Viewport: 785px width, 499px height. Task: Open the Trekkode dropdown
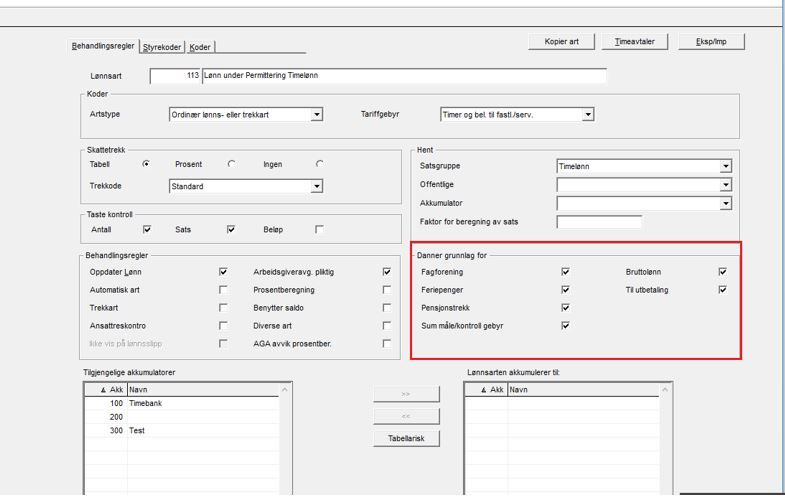coord(316,186)
